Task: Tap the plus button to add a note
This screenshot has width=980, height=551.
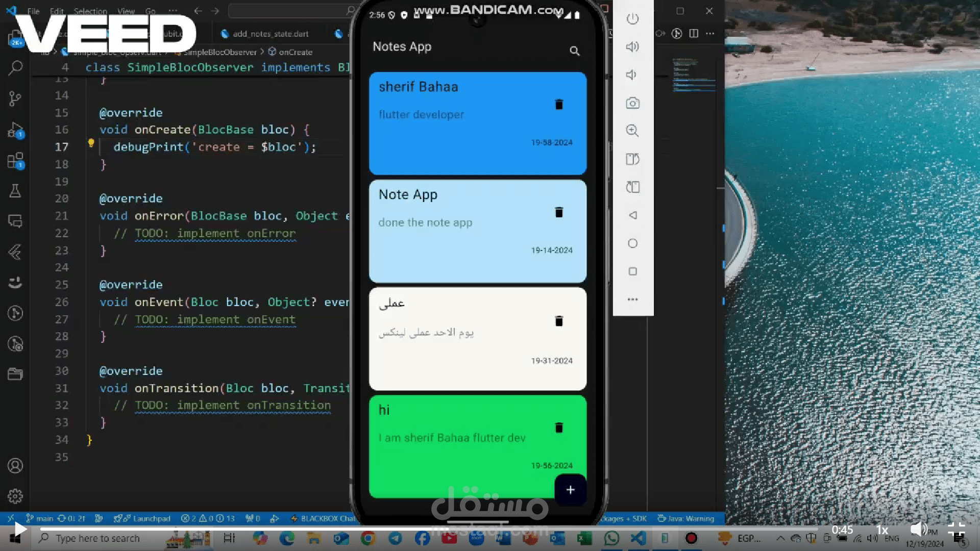Action: pyautogui.click(x=570, y=489)
